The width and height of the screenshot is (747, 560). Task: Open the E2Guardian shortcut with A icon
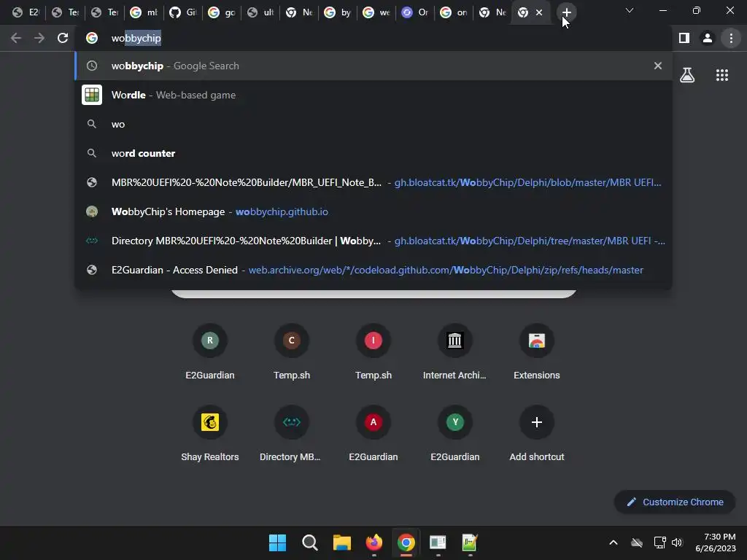(x=373, y=434)
